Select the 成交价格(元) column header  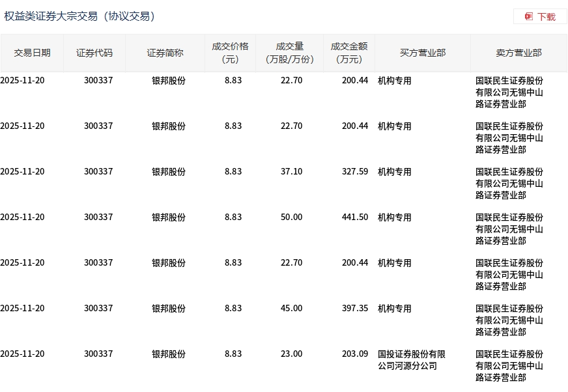point(230,53)
